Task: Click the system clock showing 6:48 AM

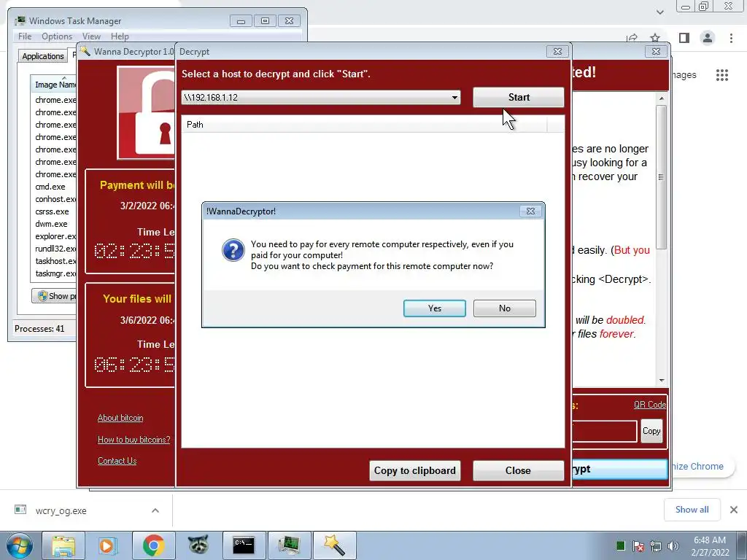Action: [710, 546]
